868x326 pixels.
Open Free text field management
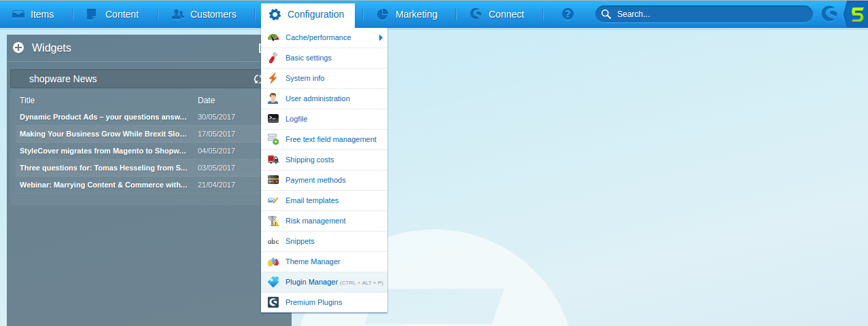[324, 139]
